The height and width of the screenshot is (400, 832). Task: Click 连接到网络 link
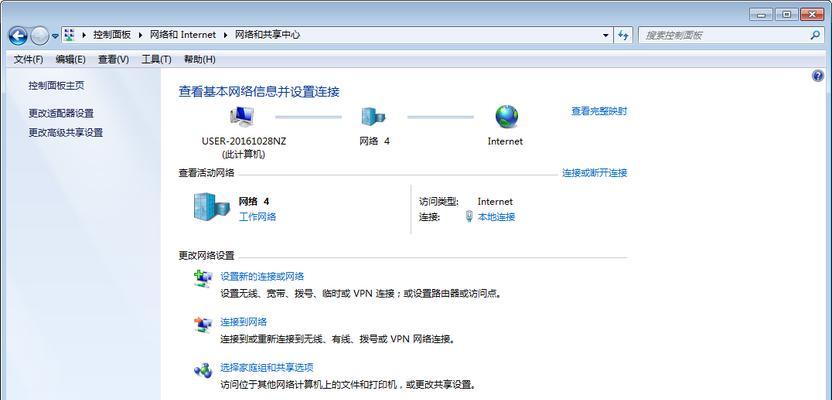tap(244, 322)
